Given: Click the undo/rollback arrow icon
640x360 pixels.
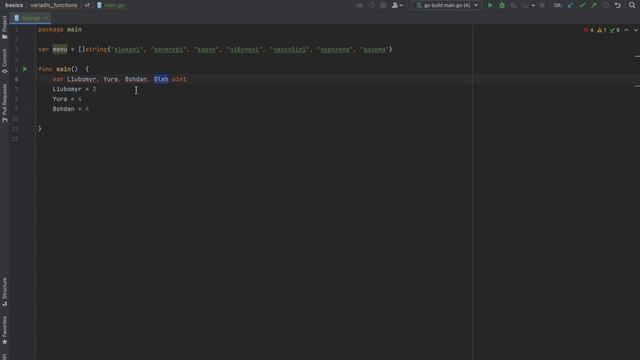Looking at the screenshot, I should [x=618, y=5].
